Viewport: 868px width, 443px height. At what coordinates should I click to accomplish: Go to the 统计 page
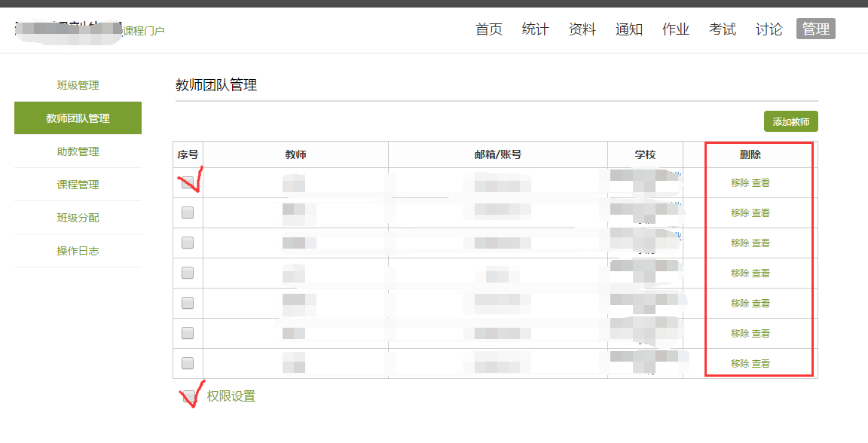click(x=536, y=29)
